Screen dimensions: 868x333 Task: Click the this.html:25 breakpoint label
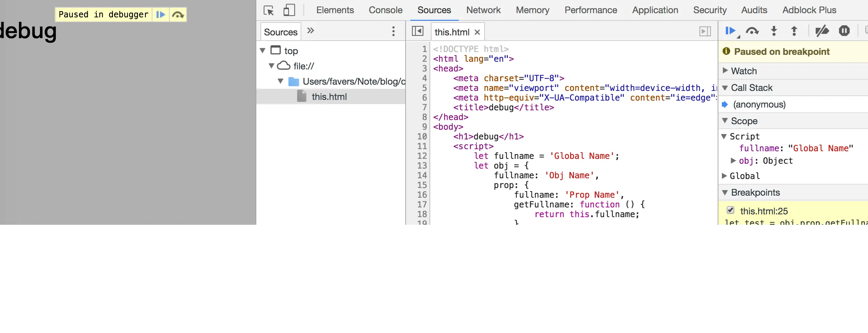click(x=764, y=211)
